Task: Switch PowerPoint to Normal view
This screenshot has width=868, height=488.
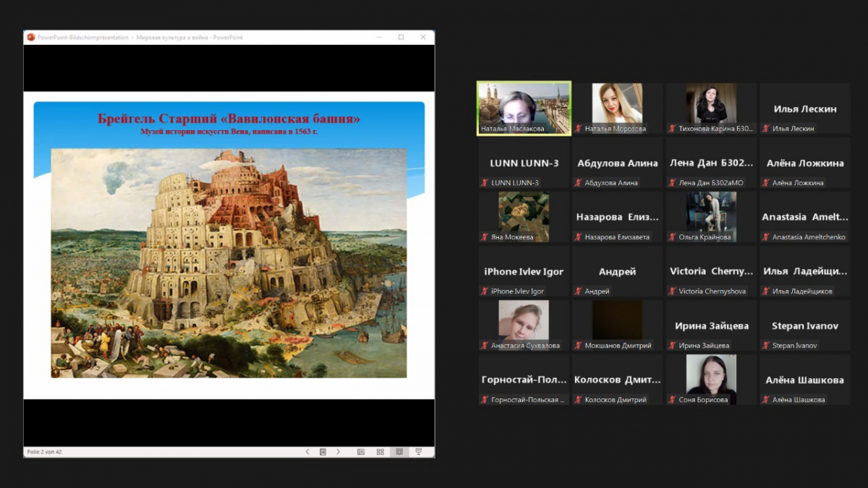Action: [x=361, y=452]
